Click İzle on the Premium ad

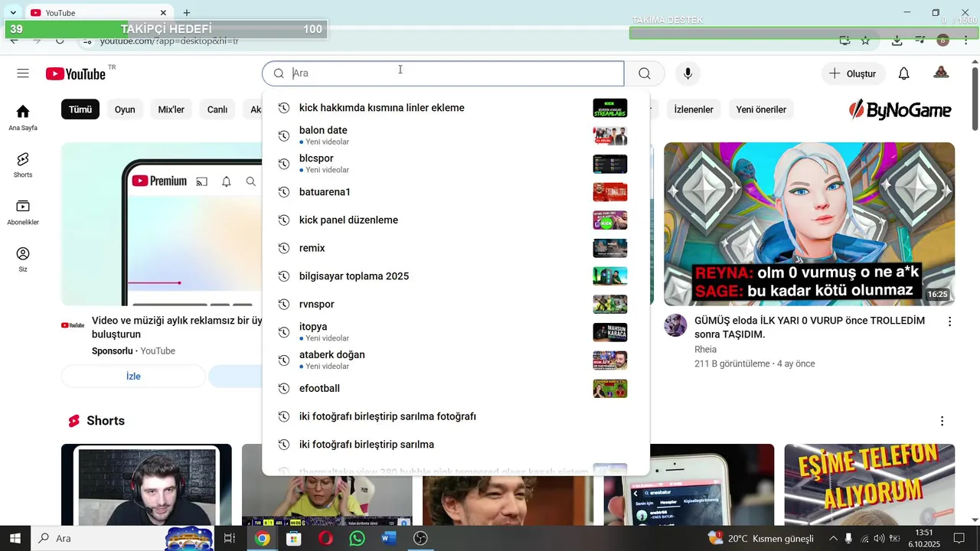[x=133, y=377]
